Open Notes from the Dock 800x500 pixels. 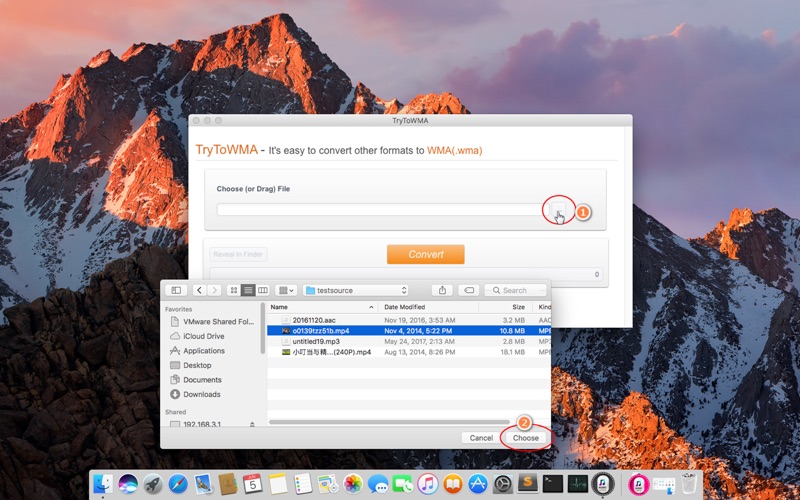click(x=278, y=484)
